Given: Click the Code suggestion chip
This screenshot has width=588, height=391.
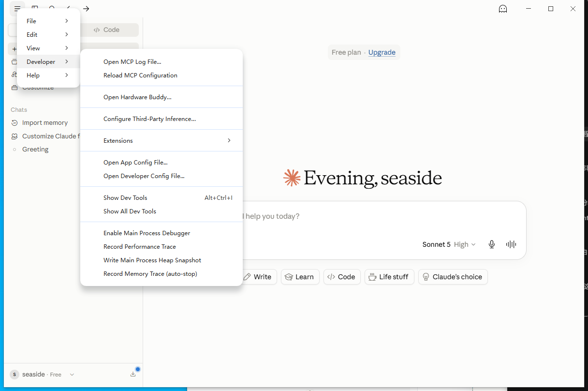Looking at the screenshot, I should point(342,277).
